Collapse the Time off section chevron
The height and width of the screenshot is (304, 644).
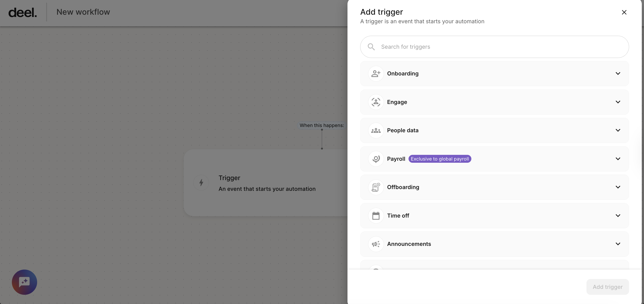(618, 215)
